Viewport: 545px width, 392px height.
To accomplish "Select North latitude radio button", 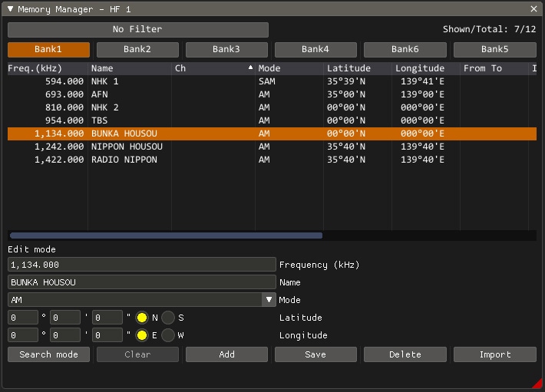I will pos(141,318).
